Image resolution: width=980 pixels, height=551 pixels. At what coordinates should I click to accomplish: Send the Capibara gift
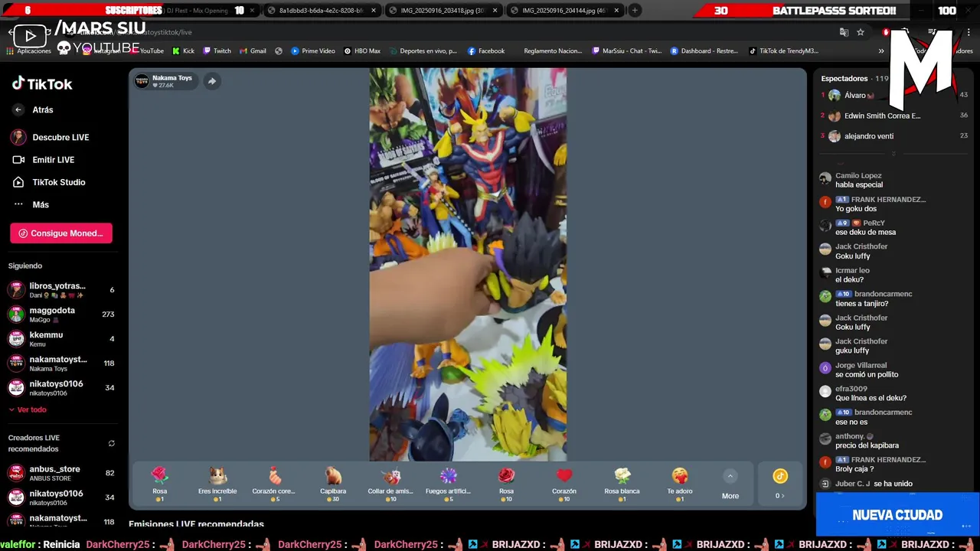[x=333, y=484]
